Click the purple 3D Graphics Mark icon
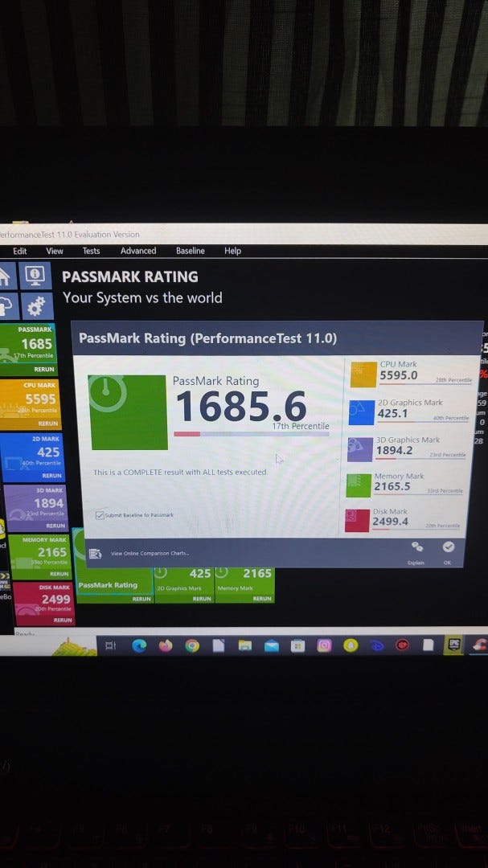The height and width of the screenshot is (868, 488). (360, 449)
